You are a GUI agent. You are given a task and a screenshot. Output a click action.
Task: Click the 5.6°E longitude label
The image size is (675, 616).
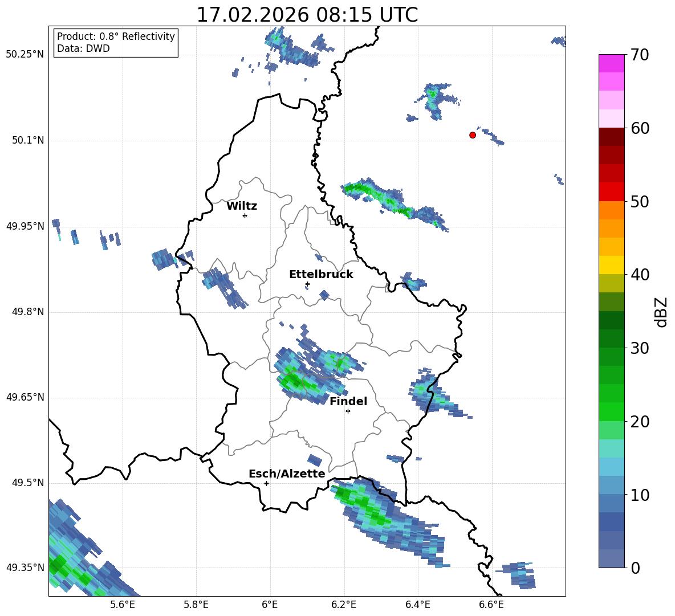coord(123,605)
